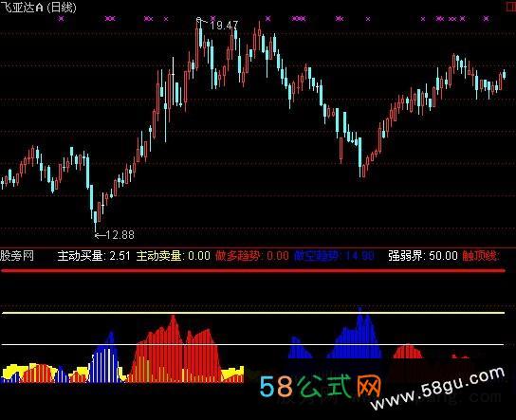This screenshot has width=516, height=420.
Task: Click the 飞亚达A (日线) chart title
Action: tap(38, 8)
